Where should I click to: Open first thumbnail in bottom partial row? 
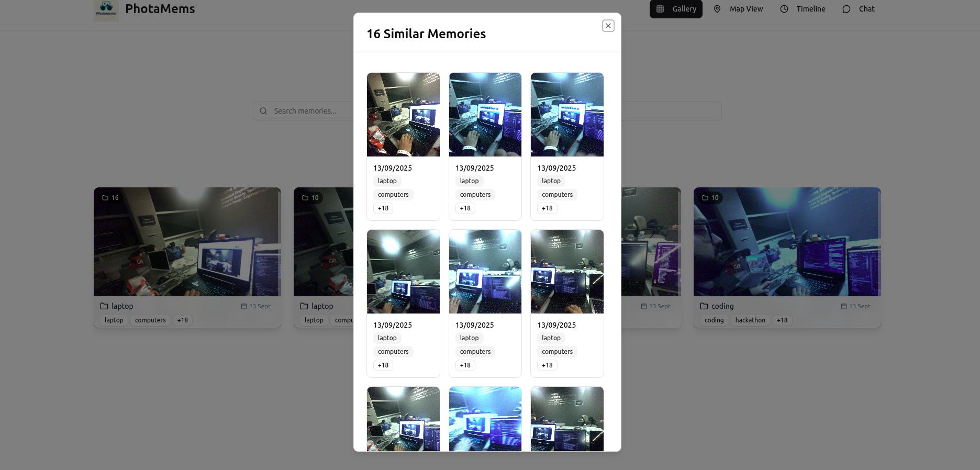tap(403, 419)
